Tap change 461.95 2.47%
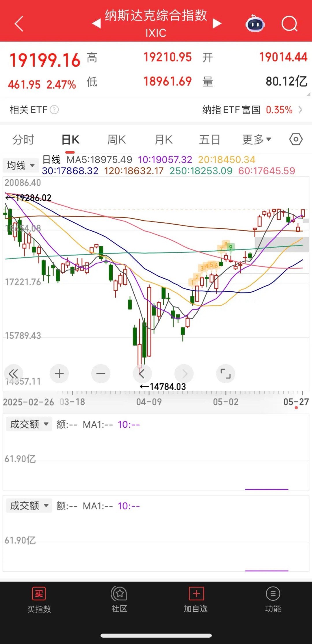The height and width of the screenshot is (644, 312). (42, 85)
